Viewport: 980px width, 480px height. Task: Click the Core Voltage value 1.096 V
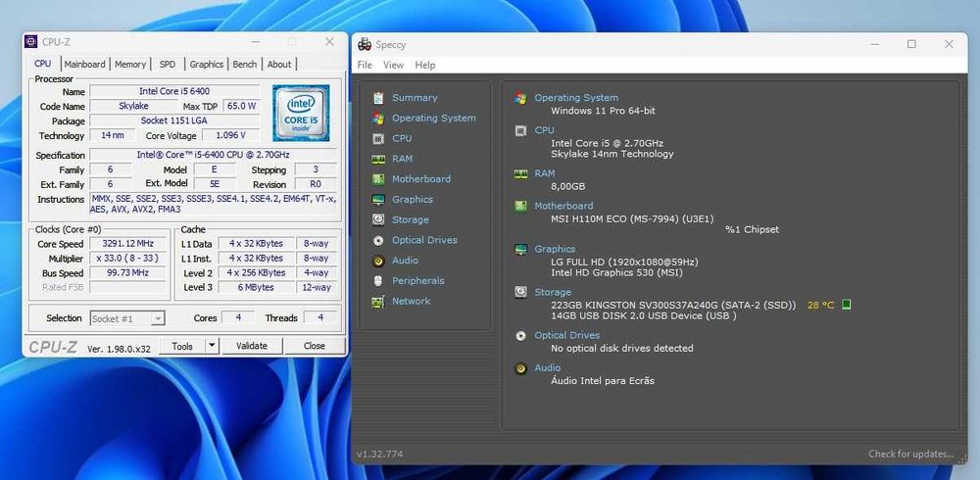pyautogui.click(x=230, y=135)
